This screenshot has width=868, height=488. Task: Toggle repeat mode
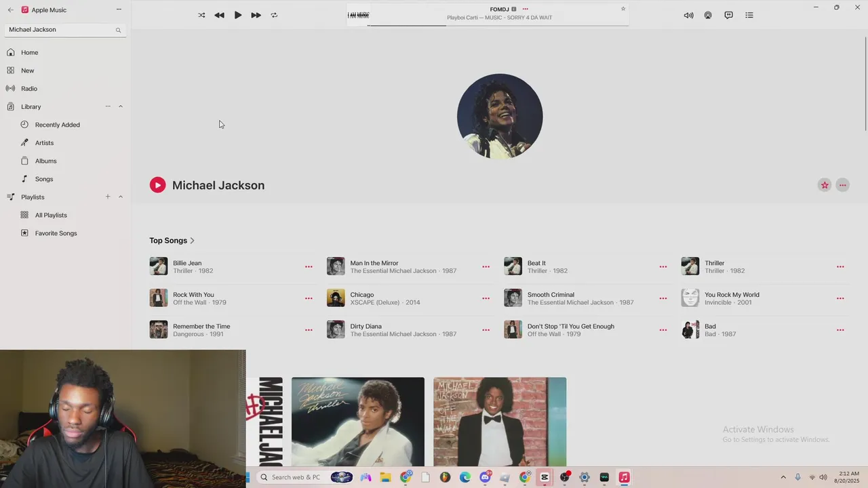274,15
